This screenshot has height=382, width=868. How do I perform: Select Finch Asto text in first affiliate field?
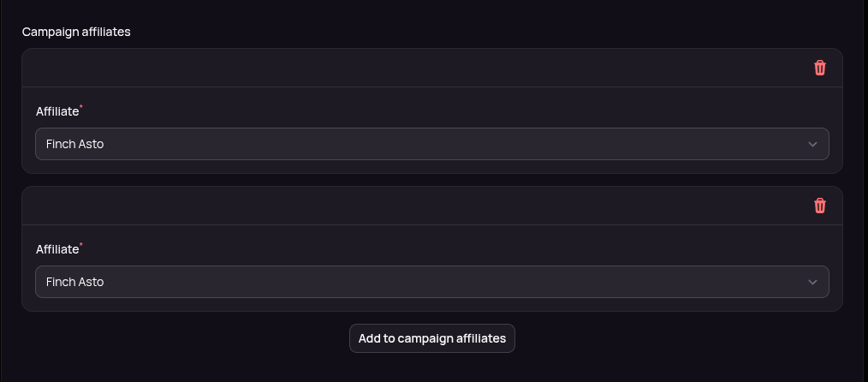click(x=74, y=144)
